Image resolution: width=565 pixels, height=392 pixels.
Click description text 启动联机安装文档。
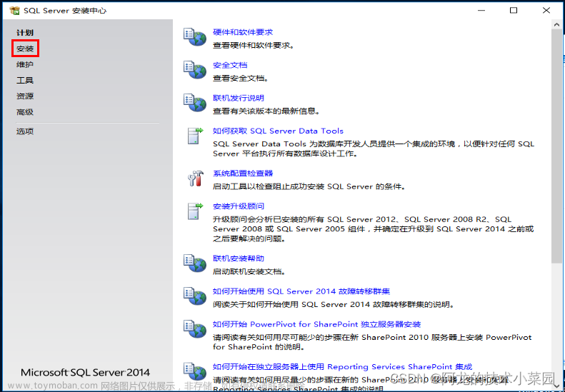point(249,271)
